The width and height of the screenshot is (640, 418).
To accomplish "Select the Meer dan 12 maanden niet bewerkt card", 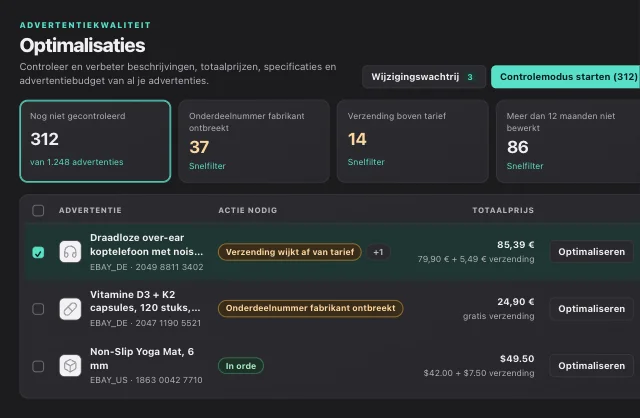I will point(568,141).
